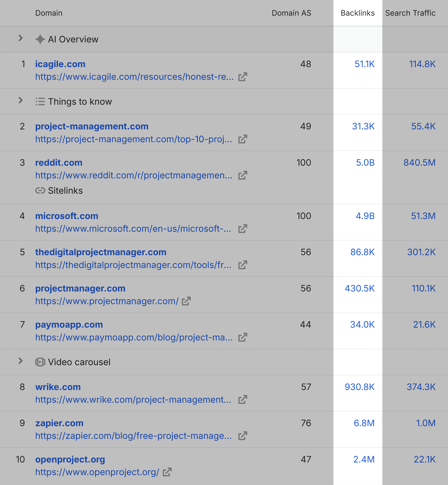The image size is (448, 485).
Task: Expand the AI Overview row
Action: pyautogui.click(x=21, y=38)
